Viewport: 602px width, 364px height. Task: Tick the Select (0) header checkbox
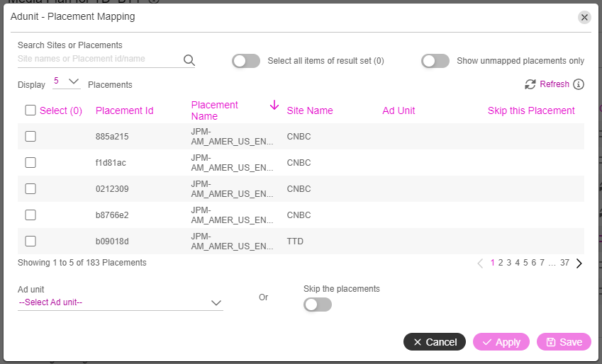coord(30,110)
